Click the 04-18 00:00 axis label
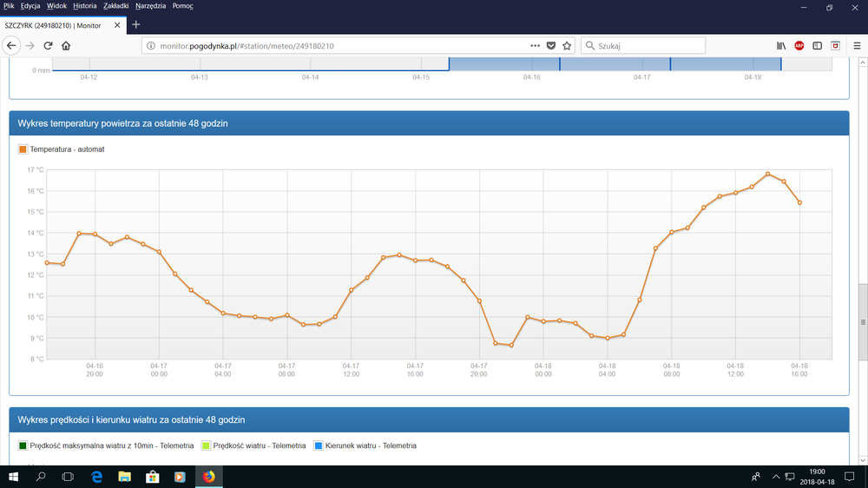This screenshot has width=868, height=488. coord(543,370)
